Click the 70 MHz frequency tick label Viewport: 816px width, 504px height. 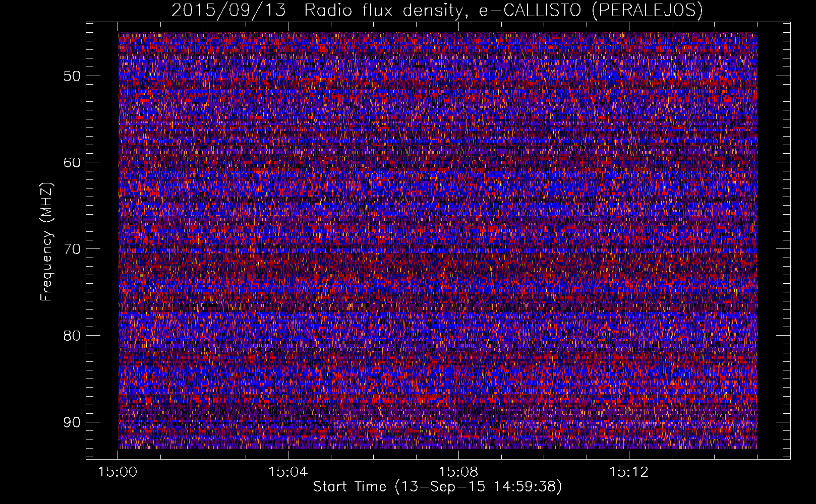72,249
